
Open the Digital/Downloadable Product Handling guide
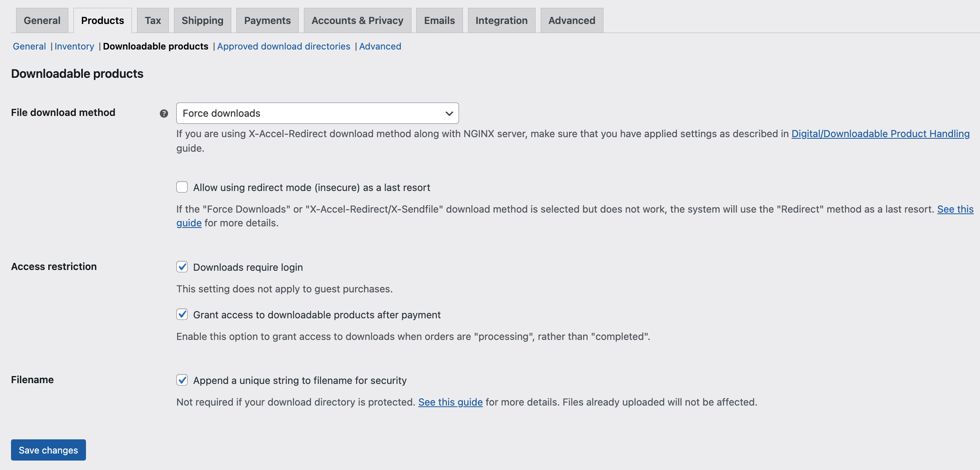[880, 134]
